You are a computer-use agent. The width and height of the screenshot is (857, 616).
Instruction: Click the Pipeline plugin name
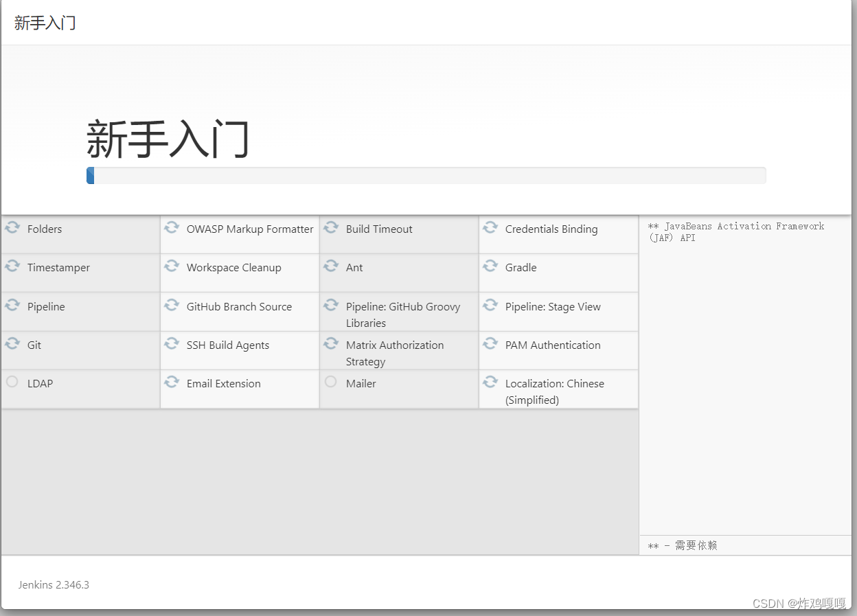point(46,307)
